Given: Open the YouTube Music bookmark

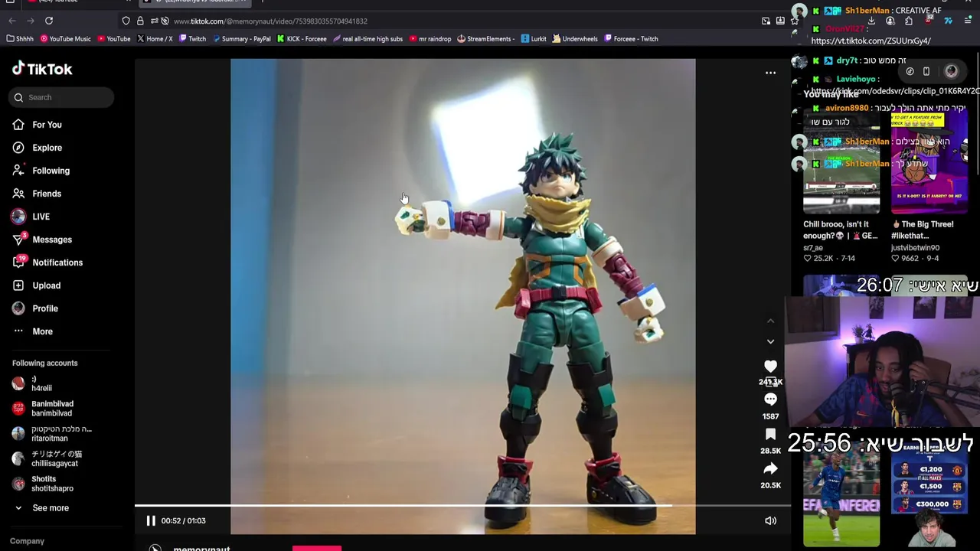Looking at the screenshot, I should tap(66, 38).
